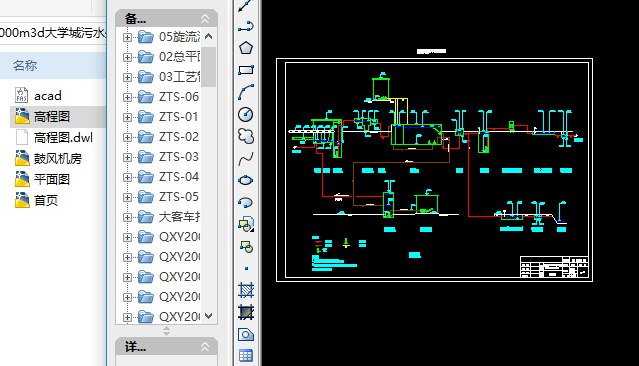The width and height of the screenshot is (639, 366).
Task: Click the folder list scroll down arrow
Action: pyautogui.click(x=209, y=316)
